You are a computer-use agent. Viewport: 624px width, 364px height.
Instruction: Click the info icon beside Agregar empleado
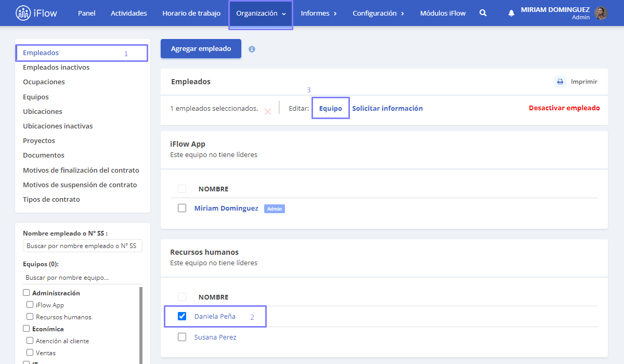click(x=252, y=49)
